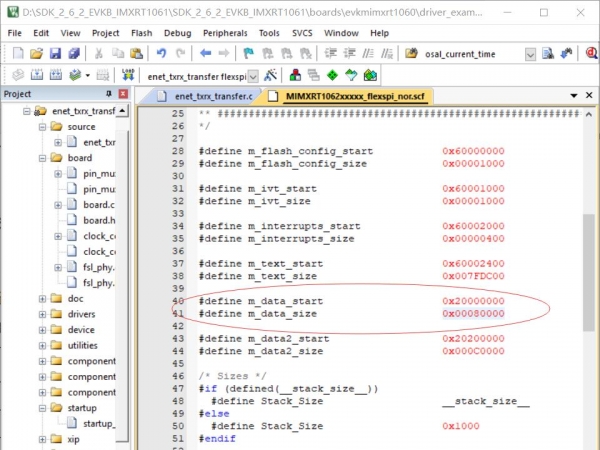This screenshot has width=600, height=450.
Task: Click the Undo arrow icon
Action: [x=161, y=53]
